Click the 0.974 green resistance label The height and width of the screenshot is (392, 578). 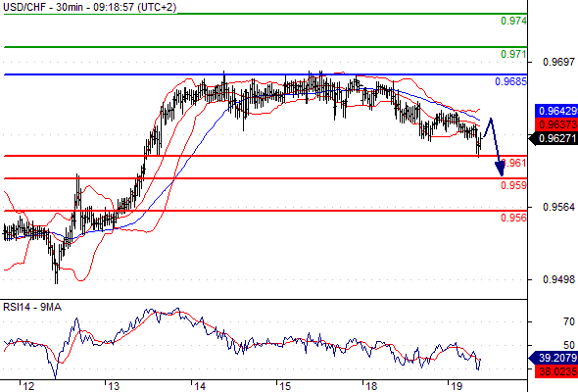tap(513, 21)
